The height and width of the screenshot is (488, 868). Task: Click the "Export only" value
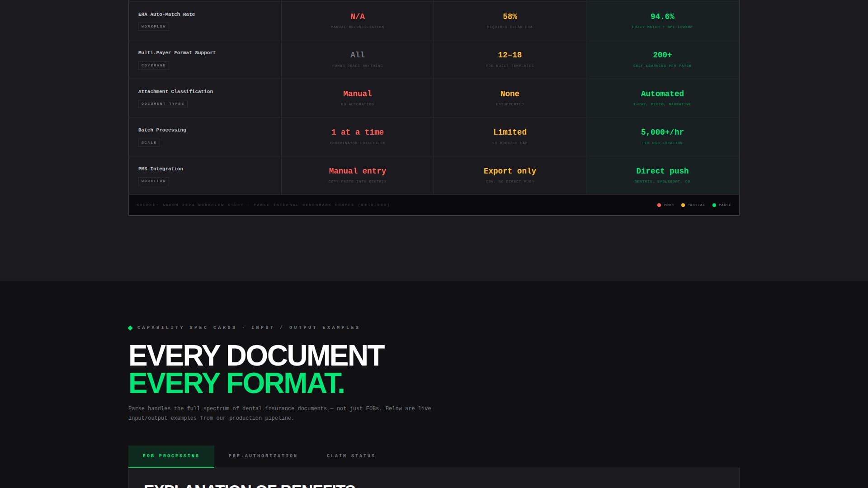click(x=510, y=171)
